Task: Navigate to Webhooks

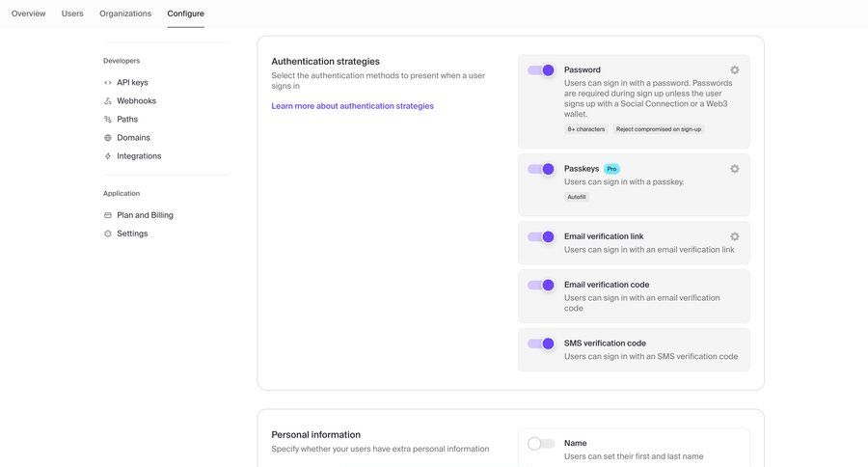Action: coord(136,100)
